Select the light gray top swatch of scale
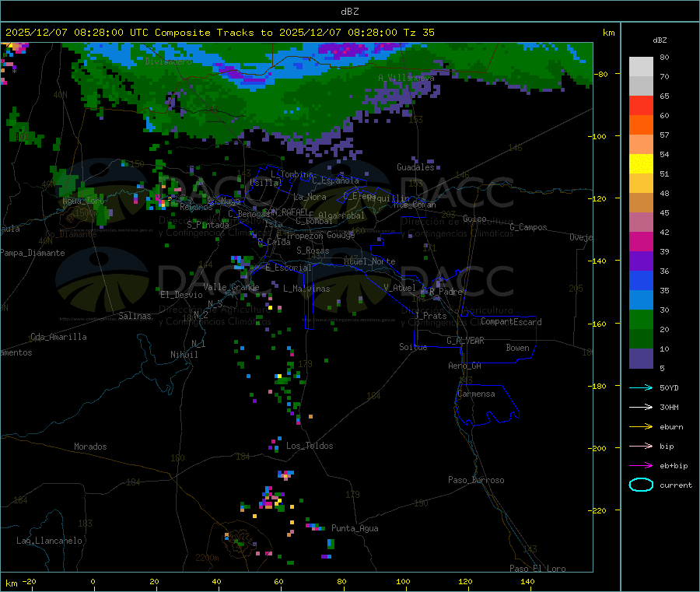Image resolution: width=700 pixels, height=592 pixels. tap(641, 67)
